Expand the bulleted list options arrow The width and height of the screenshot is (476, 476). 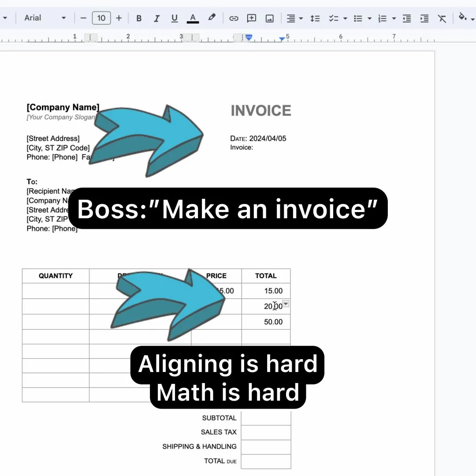[x=369, y=19]
